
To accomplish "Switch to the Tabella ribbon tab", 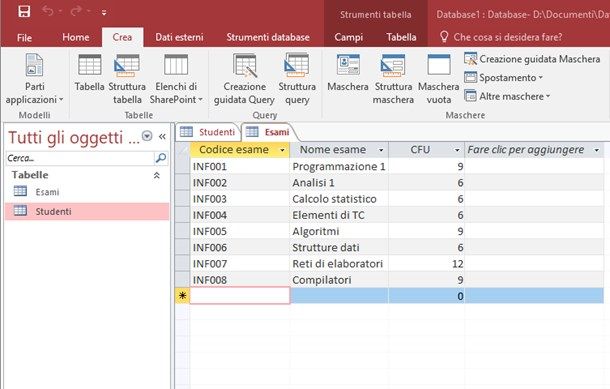I will pos(401,37).
